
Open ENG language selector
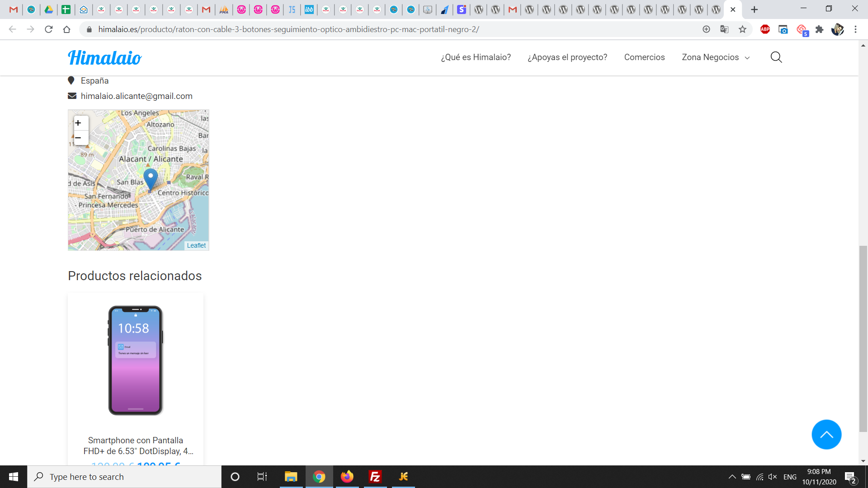[x=790, y=477]
